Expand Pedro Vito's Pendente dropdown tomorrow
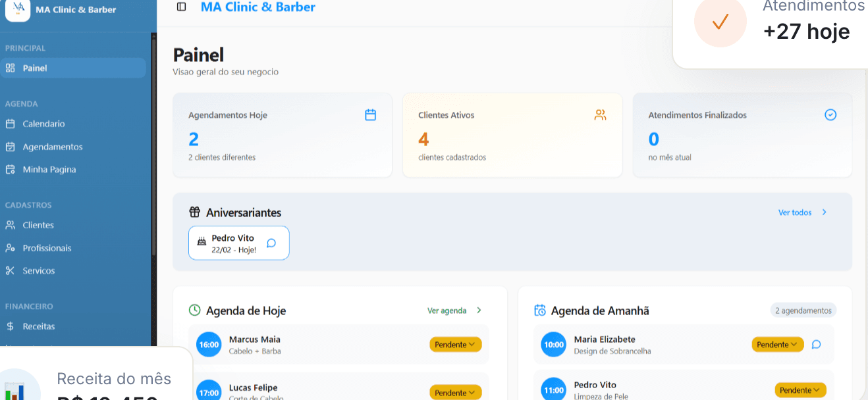 (x=800, y=389)
